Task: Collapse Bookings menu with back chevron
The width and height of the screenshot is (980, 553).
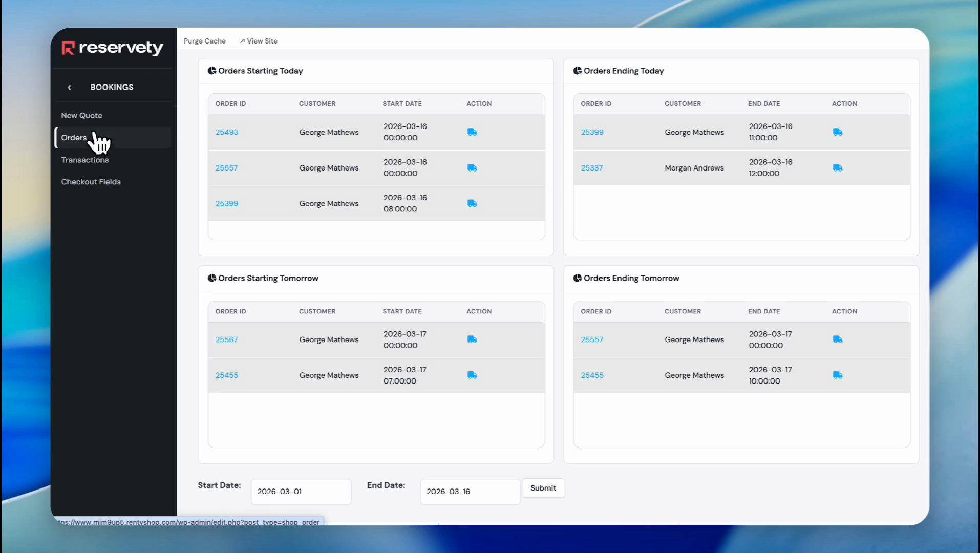Action: (70, 88)
